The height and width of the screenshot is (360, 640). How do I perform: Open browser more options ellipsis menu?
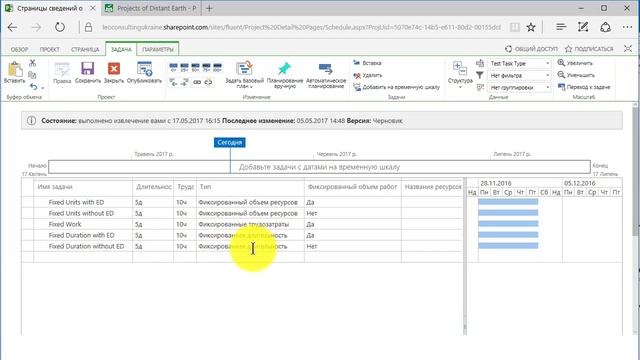(627, 27)
